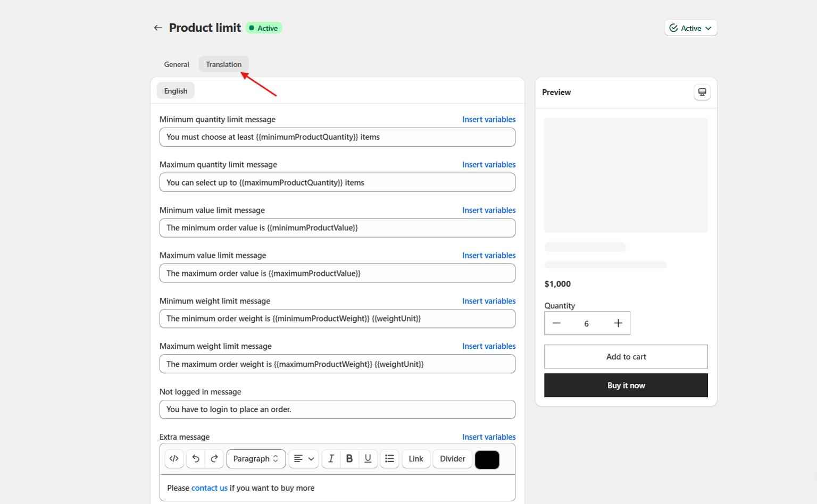Open the Paragraph style dropdown

256,459
